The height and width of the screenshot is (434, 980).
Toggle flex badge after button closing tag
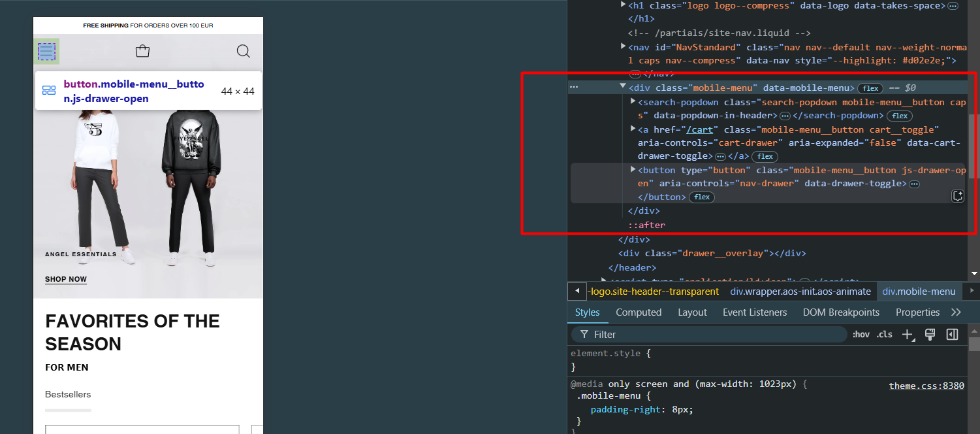pyautogui.click(x=702, y=197)
